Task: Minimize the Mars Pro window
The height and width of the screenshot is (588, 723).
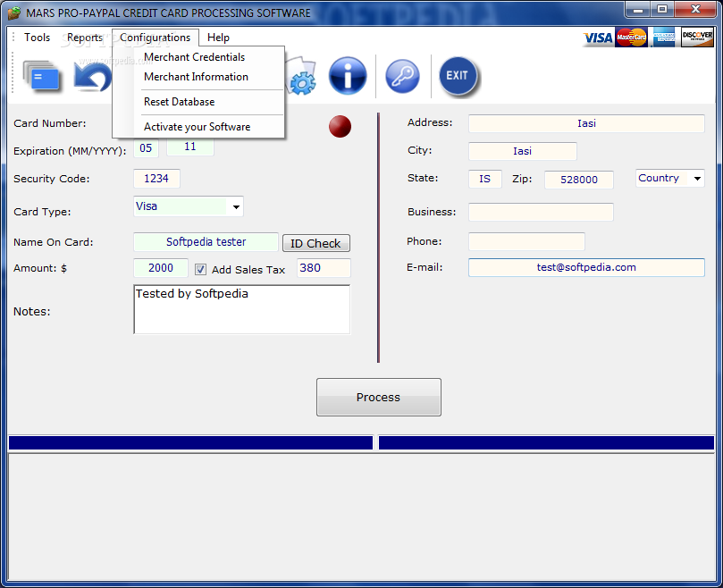Action: tap(638, 9)
